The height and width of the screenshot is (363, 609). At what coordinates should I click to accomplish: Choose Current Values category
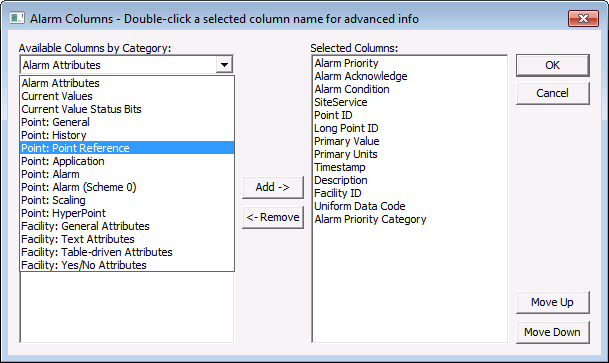click(x=127, y=96)
